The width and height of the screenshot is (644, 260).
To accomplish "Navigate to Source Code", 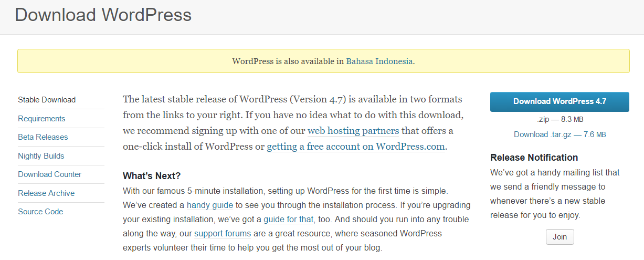I will pyautogui.click(x=40, y=212).
